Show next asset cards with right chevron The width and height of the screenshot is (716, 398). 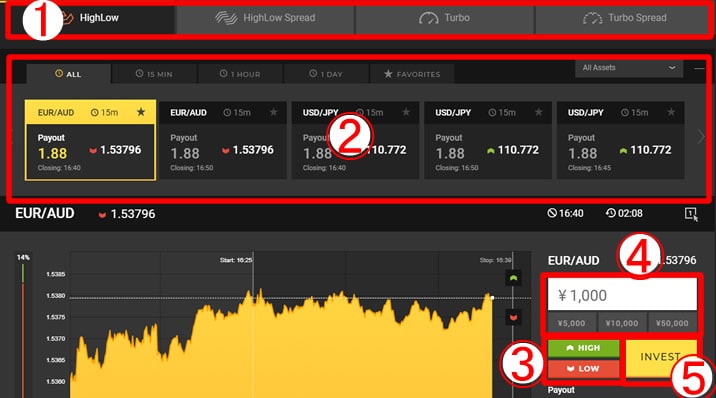point(701,136)
